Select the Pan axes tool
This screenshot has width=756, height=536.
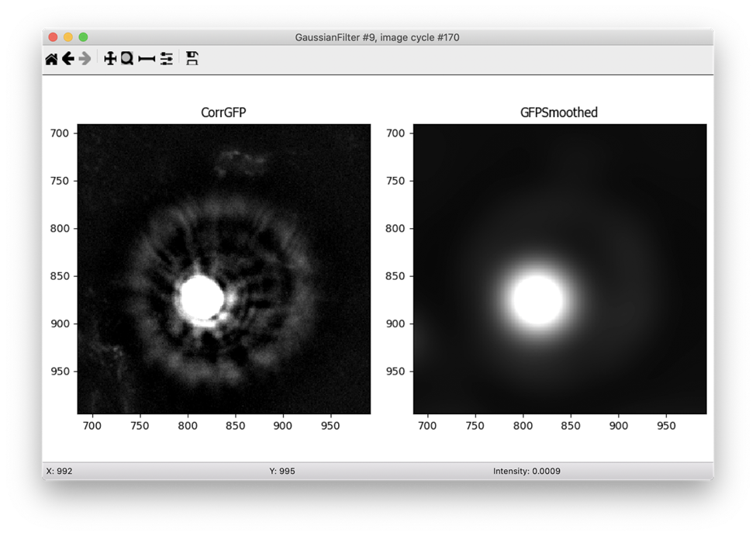pyautogui.click(x=109, y=59)
